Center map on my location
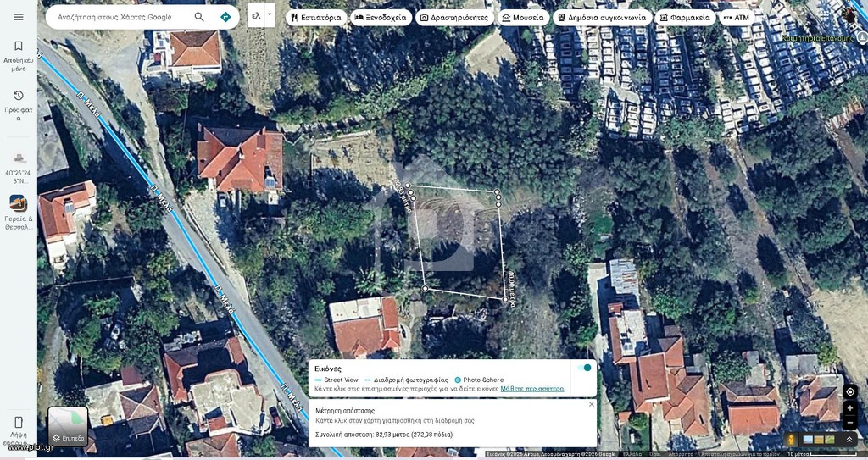 (x=849, y=392)
